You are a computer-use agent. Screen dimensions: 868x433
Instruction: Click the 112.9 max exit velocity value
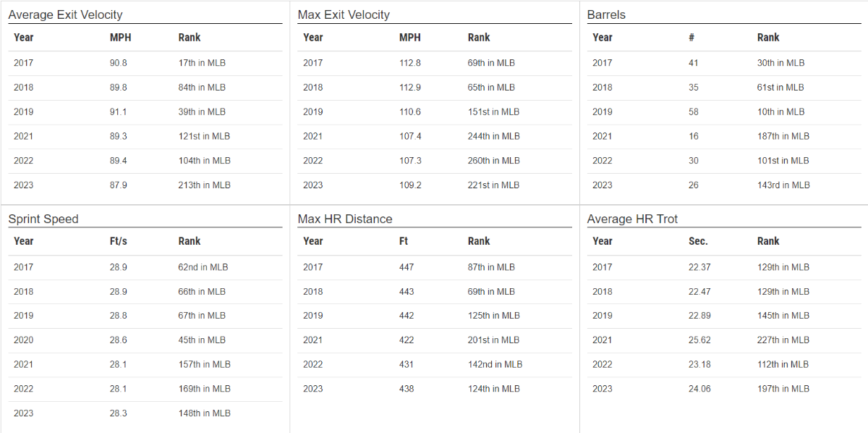pyautogui.click(x=409, y=88)
